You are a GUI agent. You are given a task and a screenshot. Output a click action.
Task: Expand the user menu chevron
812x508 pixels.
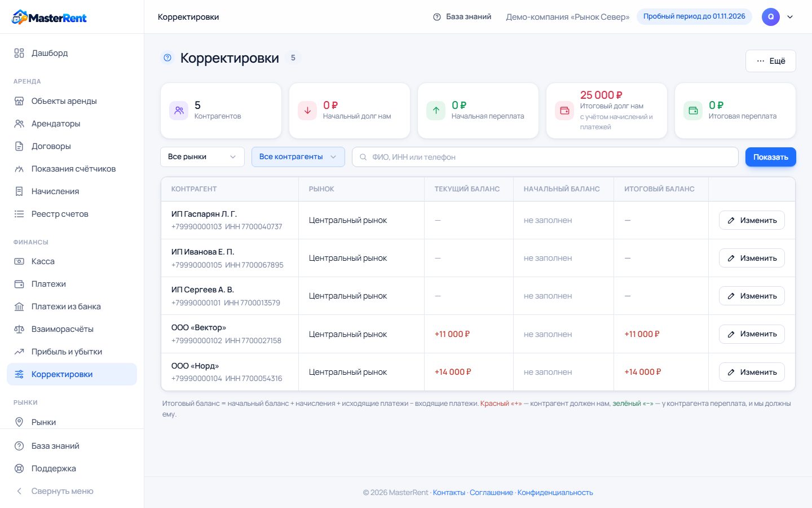click(x=790, y=17)
